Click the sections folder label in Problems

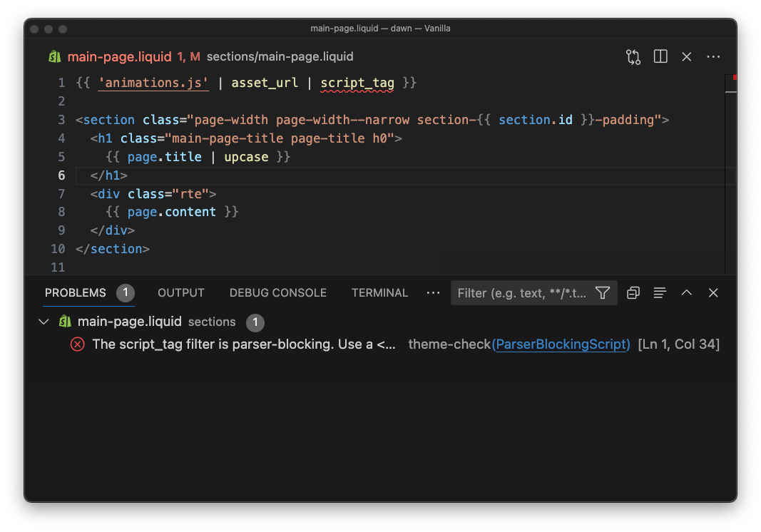tap(212, 322)
